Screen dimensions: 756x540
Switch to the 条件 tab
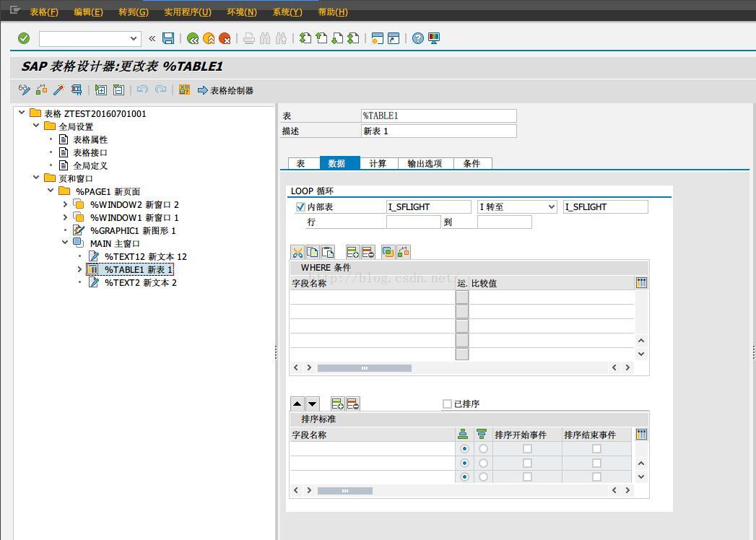pos(472,163)
